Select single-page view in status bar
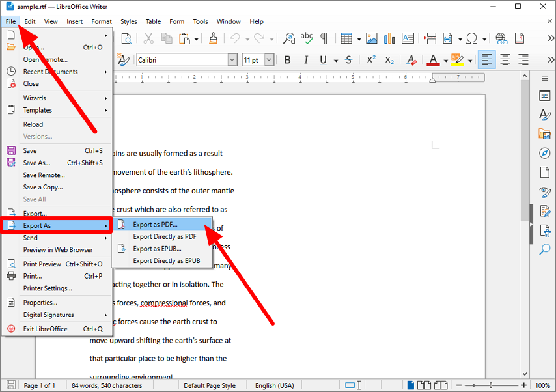The image size is (556, 392). coord(411,385)
